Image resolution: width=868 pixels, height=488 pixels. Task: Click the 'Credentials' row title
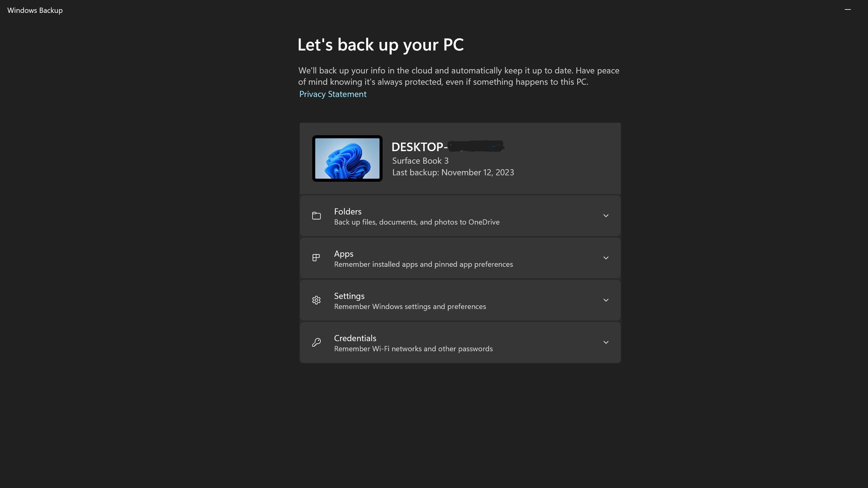coord(355,338)
